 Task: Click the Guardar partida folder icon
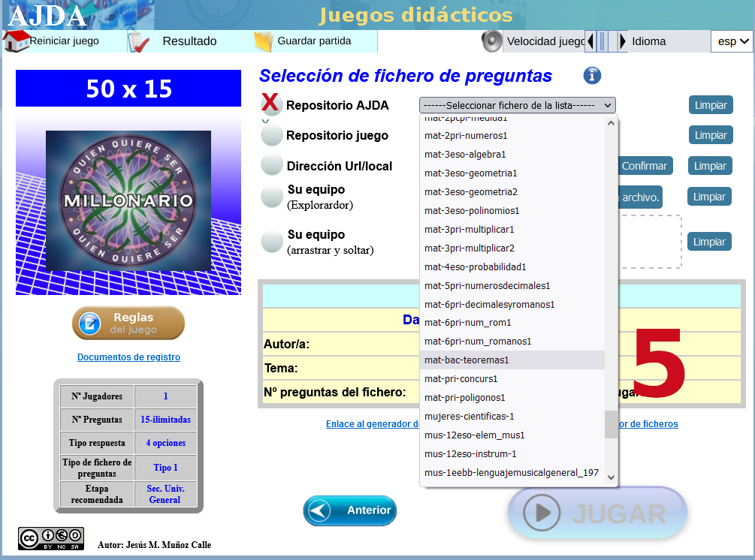(263, 41)
